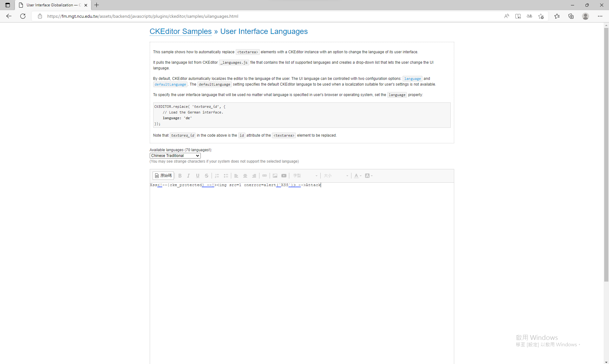This screenshot has width=609, height=364.
Task: Insert a numbered list
Action: tap(217, 176)
